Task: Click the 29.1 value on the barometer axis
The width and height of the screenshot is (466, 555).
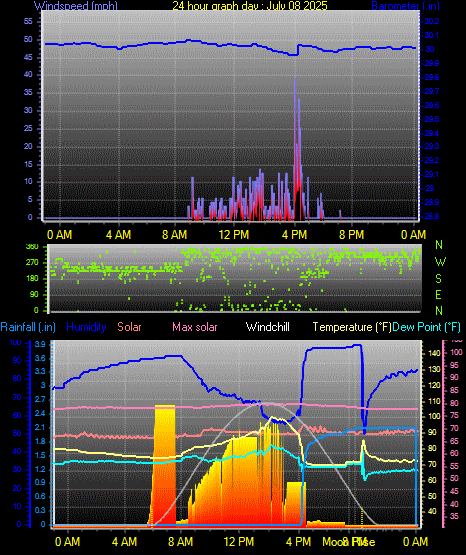Action: pos(432,174)
